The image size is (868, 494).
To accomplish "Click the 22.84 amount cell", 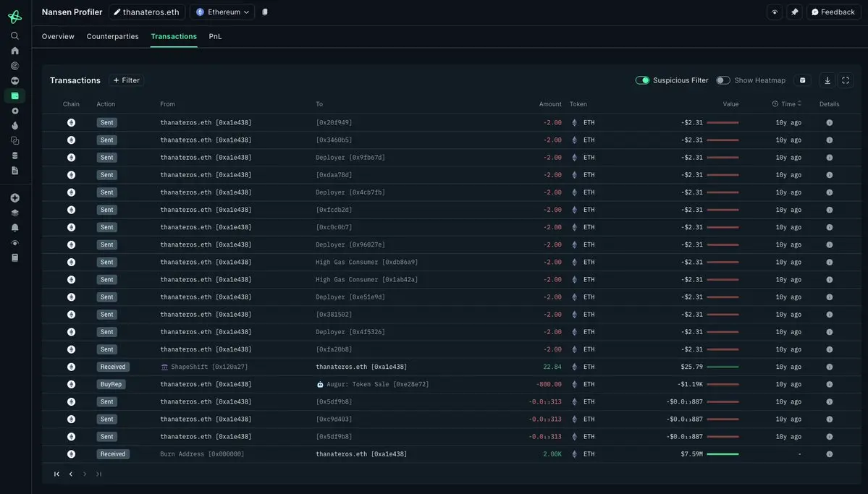I will point(552,367).
